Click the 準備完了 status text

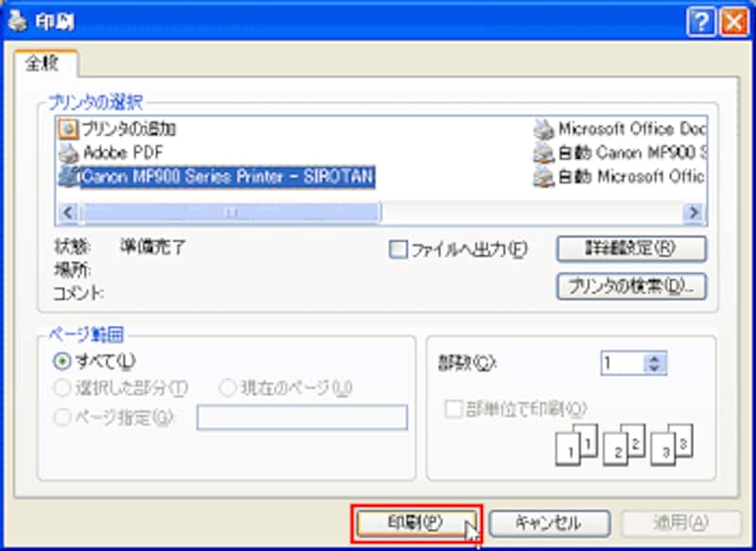(x=152, y=248)
